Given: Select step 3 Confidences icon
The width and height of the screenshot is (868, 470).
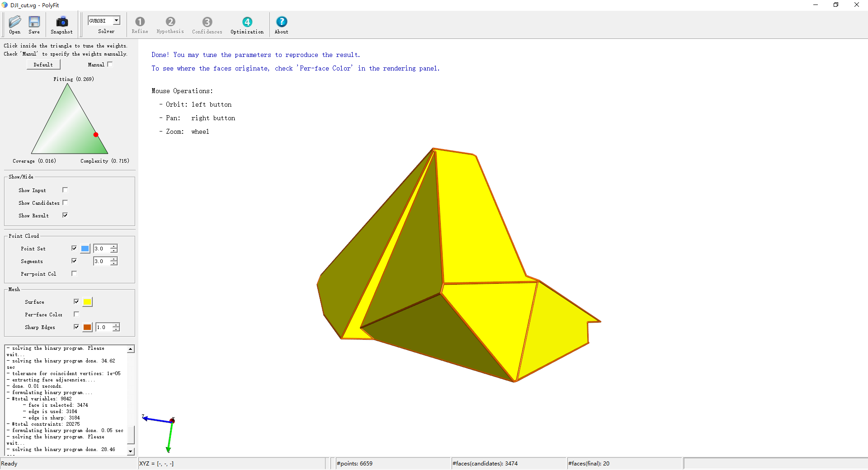Looking at the screenshot, I should pyautogui.click(x=207, y=22).
